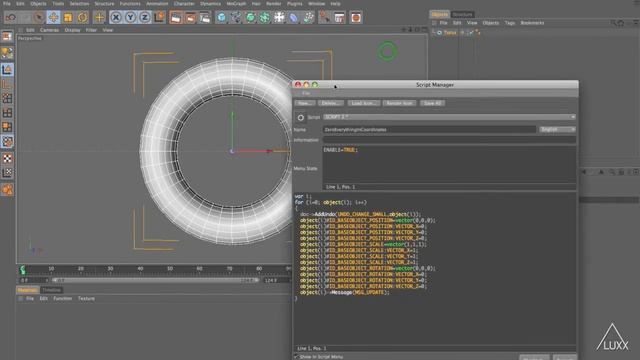Select the Rotate tool

pyautogui.click(x=82, y=18)
